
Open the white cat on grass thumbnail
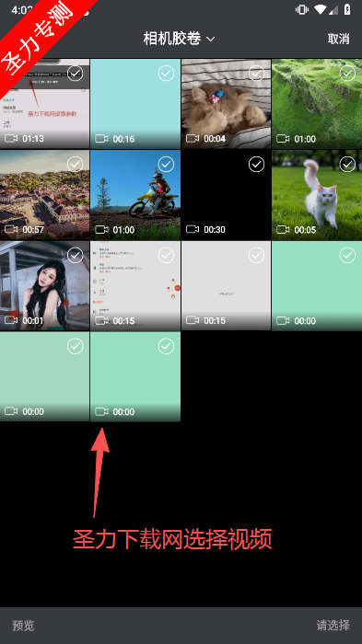tap(317, 195)
